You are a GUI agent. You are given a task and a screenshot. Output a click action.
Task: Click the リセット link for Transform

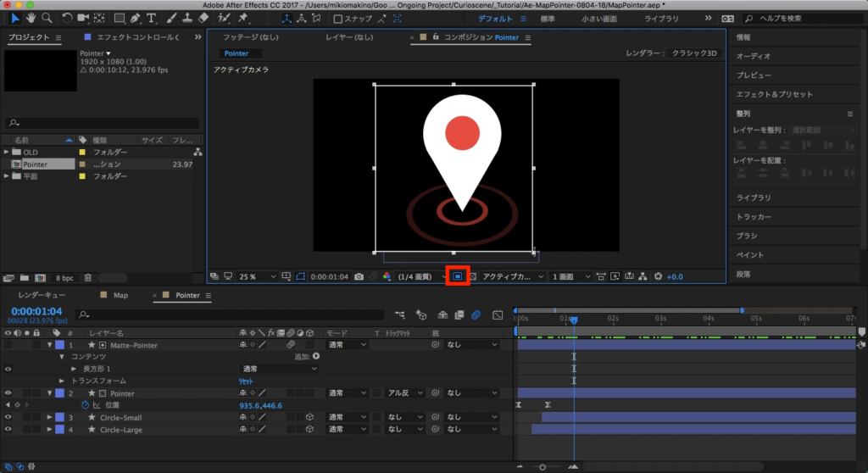[248, 381]
